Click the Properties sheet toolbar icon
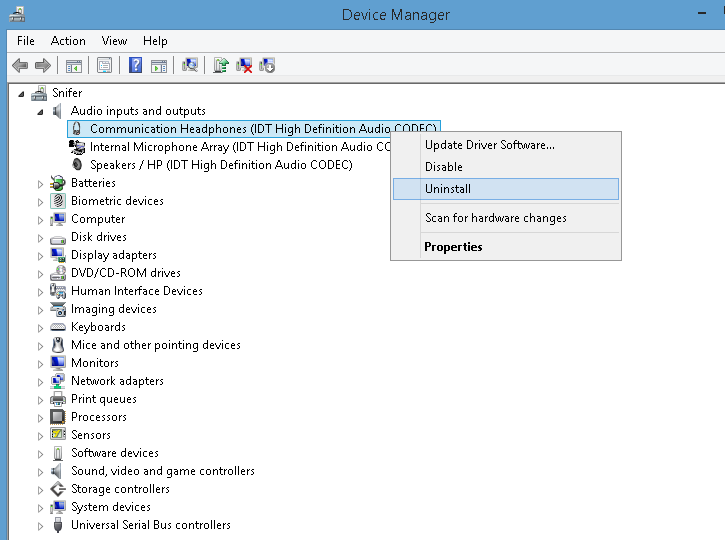725x540 pixels. pos(104,66)
